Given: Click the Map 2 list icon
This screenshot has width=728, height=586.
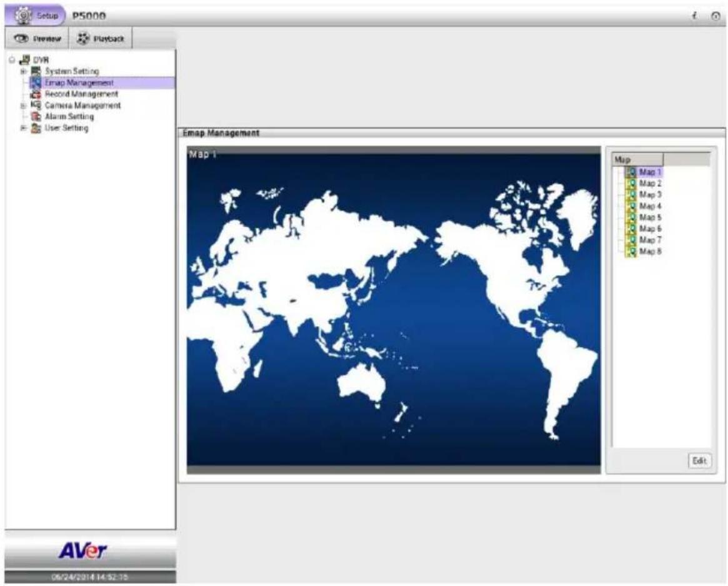Looking at the screenshot, I should coord(631,184).
